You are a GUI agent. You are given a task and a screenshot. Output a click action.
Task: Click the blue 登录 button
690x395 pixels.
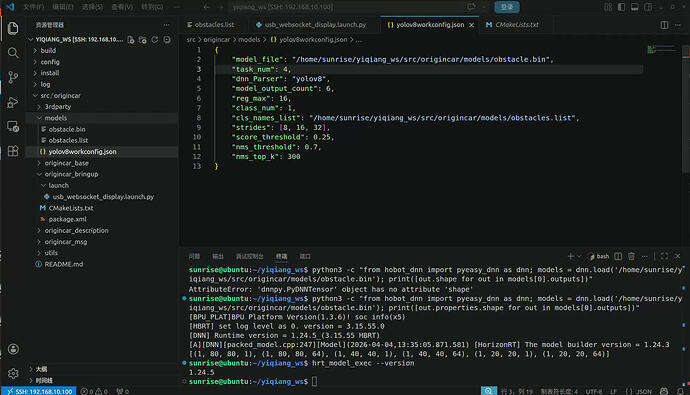(507, 7)
